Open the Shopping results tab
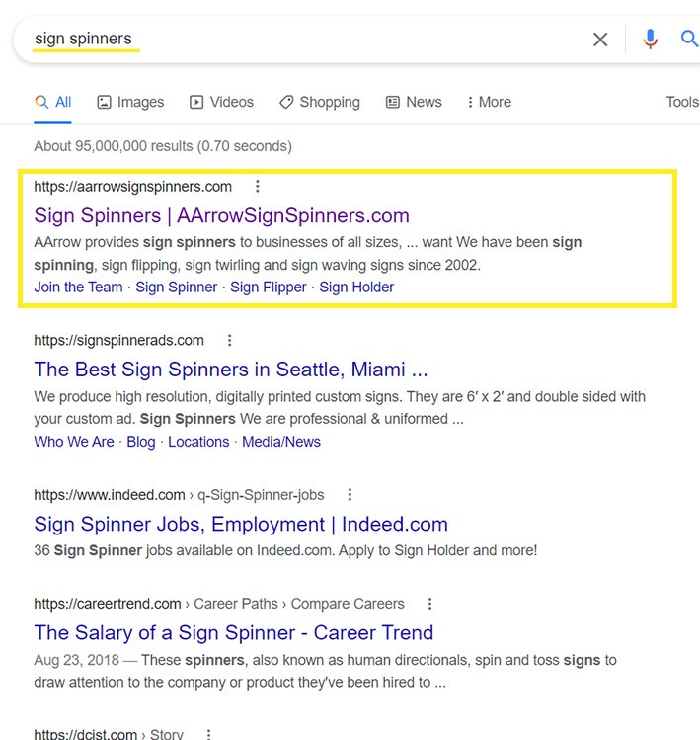 pos(319,102)
